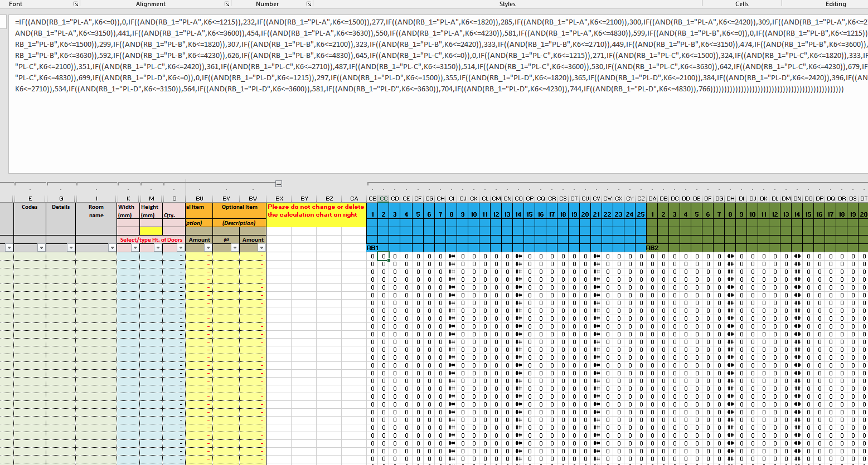
Task: Click the Room name header cell
Action: click(96, 211)
